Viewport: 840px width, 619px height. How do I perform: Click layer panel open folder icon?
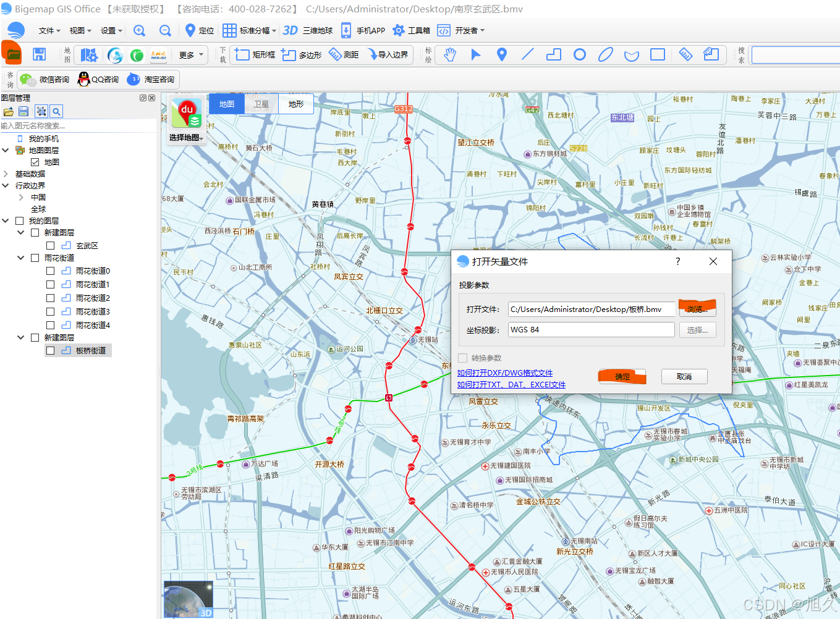[x=8, y=111]
